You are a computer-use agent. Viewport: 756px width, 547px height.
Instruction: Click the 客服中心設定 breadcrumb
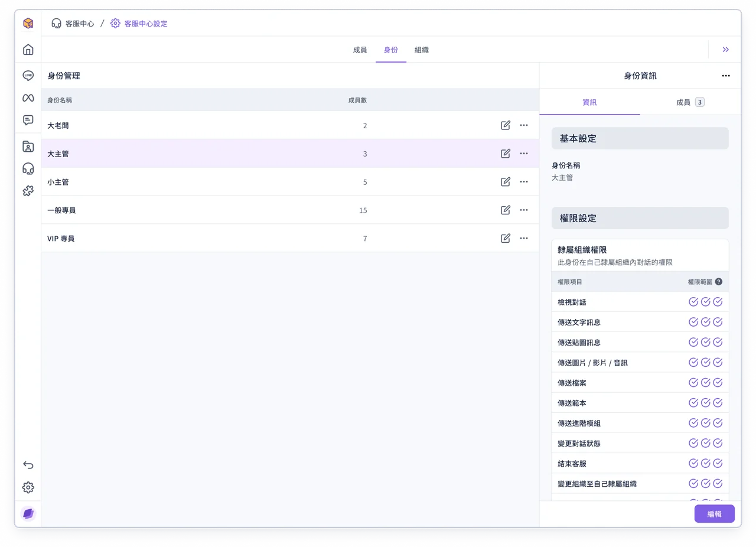(139, 24)
